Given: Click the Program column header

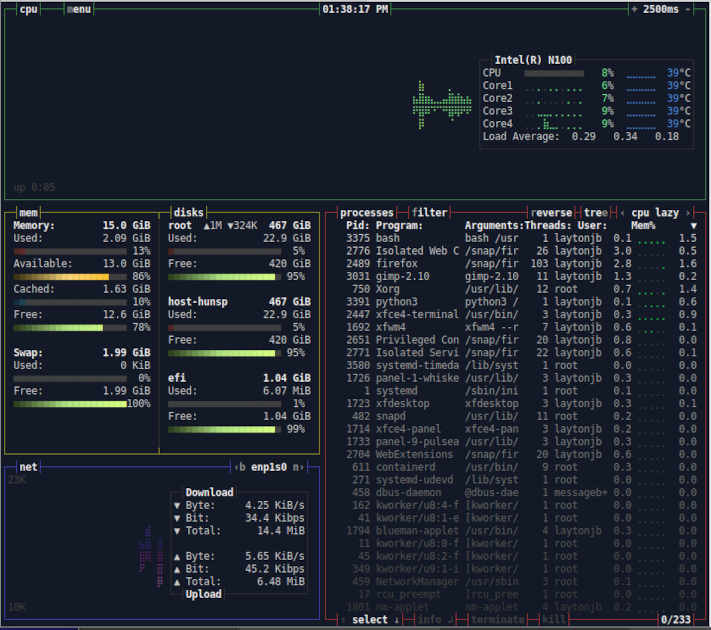Looking at the screenshot, I should (399, 225).
